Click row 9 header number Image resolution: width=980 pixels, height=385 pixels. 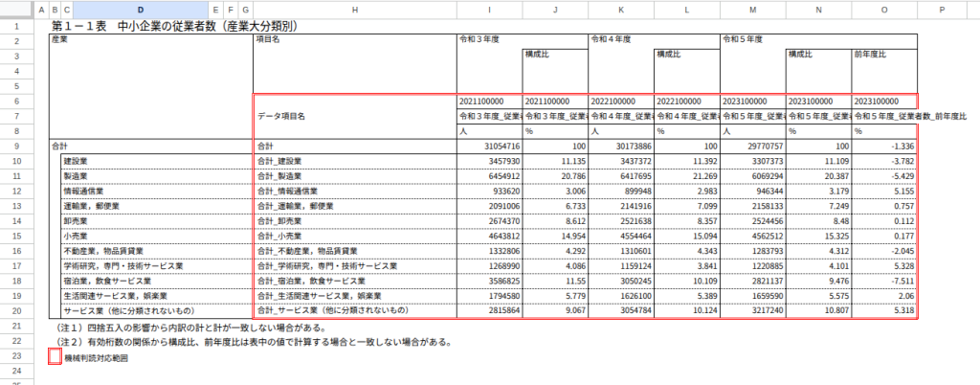16,147
